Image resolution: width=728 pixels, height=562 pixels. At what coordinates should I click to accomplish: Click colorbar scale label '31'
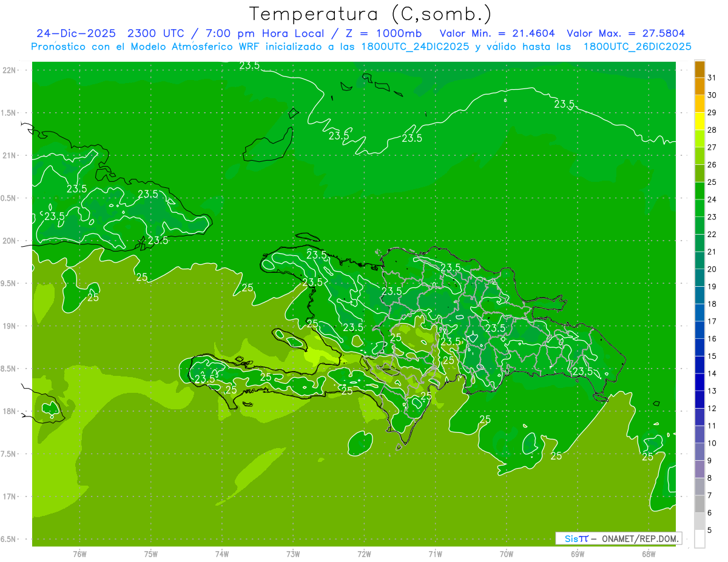point(712,78)
